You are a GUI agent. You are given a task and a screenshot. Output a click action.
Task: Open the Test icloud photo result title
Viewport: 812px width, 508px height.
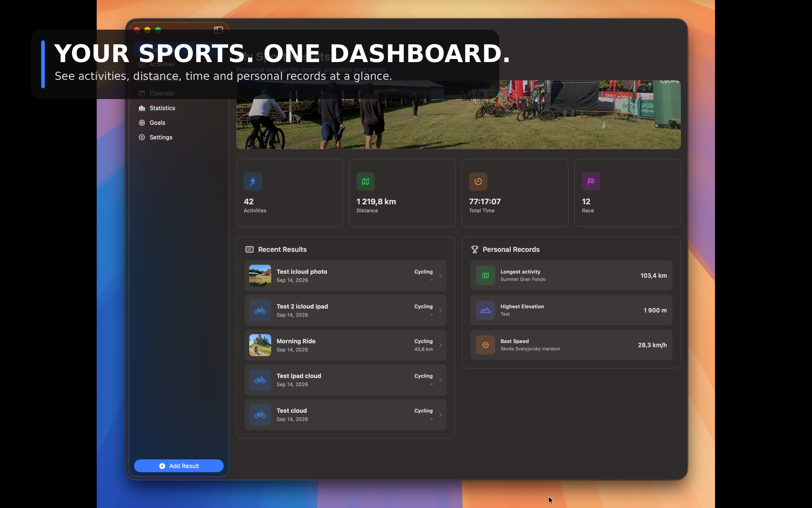coord(302,271)
